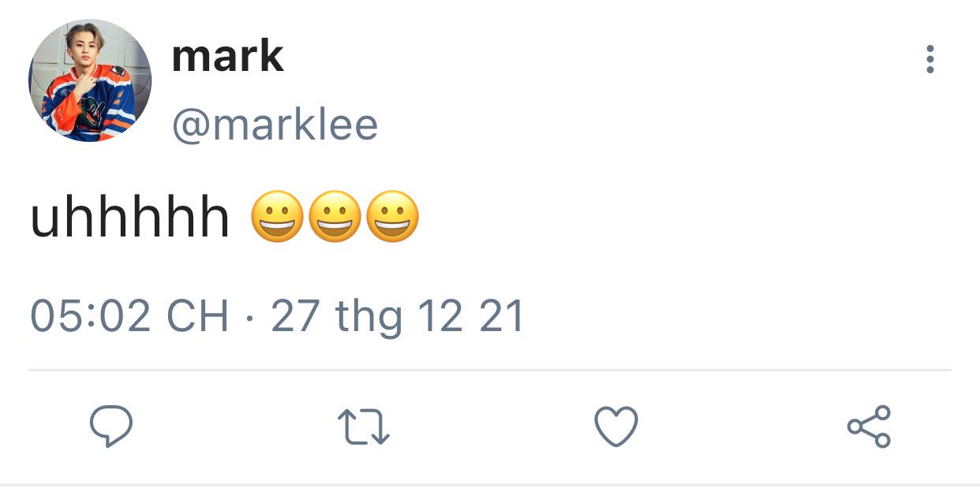Open profile via the bold name mark

(x=227, y=56)
